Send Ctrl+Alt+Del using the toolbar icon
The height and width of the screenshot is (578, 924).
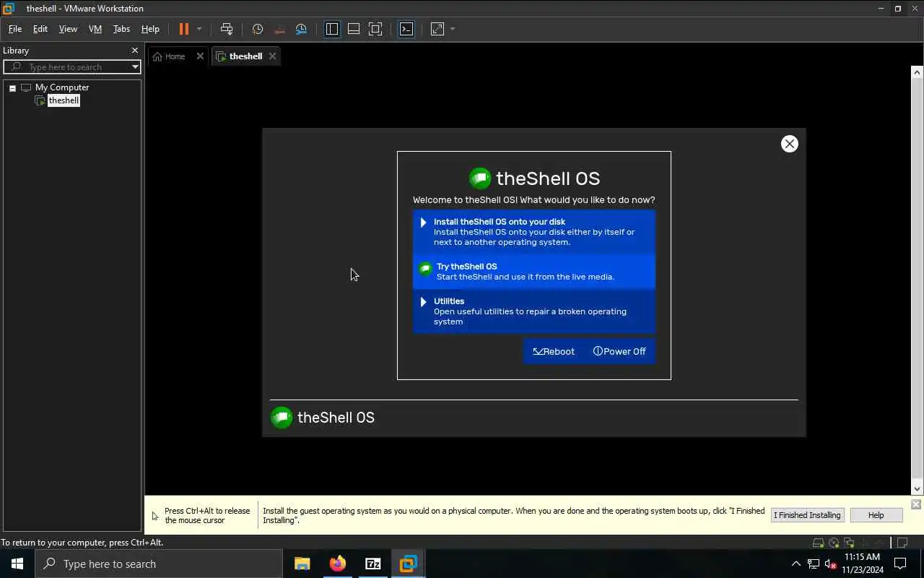pos(227,29)
